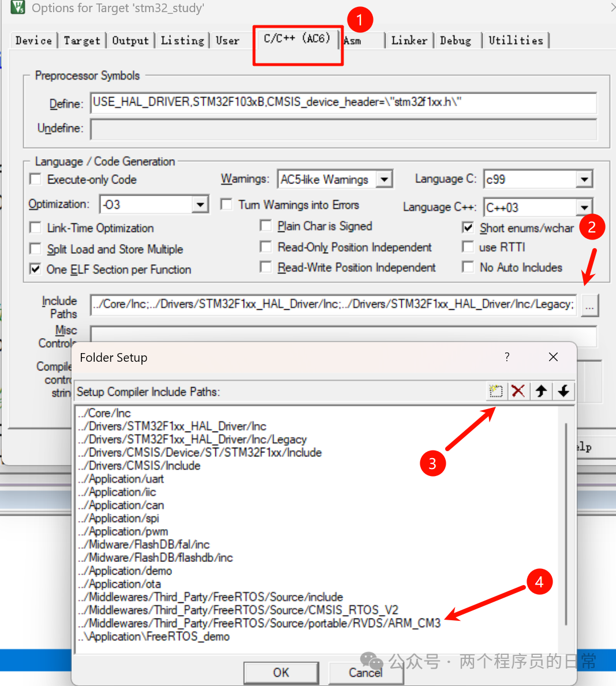
Task: Enable Read-Only Position Independent
Action: pyautogui.click(x=266, y=247)
